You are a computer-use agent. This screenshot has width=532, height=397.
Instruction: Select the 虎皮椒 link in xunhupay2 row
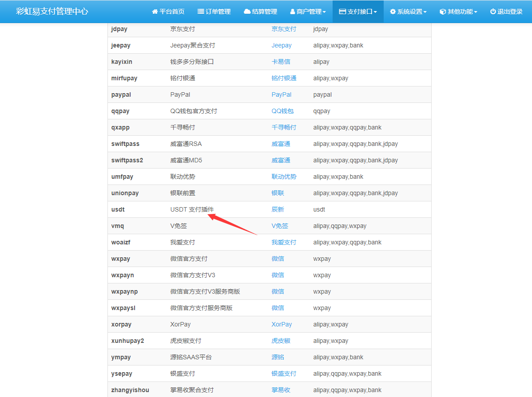[x=281, y=341]
